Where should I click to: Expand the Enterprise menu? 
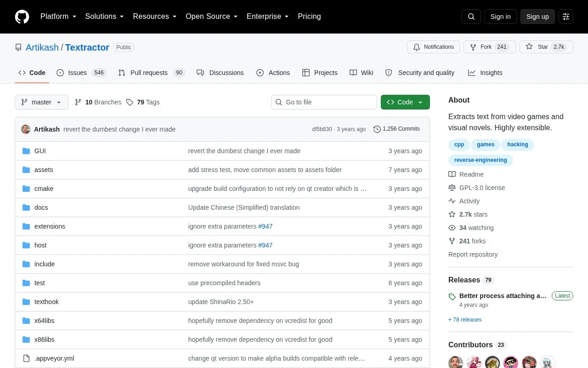(x=268, y=17)
